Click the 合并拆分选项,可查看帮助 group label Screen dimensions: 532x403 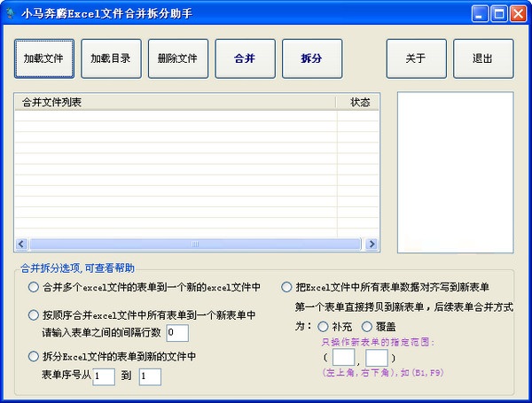[x=77, y=268]
